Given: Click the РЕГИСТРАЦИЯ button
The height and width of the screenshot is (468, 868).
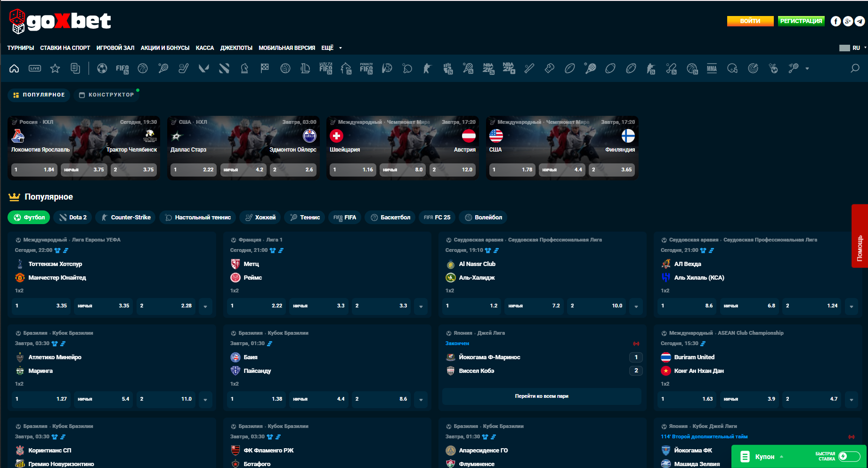Looking at the screenshot, I should click(x=801, y=21).
